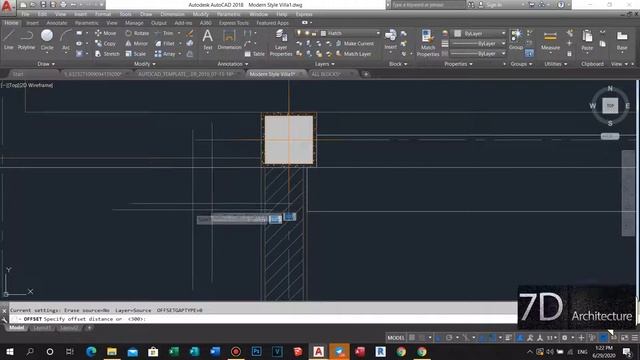Expand the Utilities panel
The image size is (640, 360).
[x=556, y=64]
